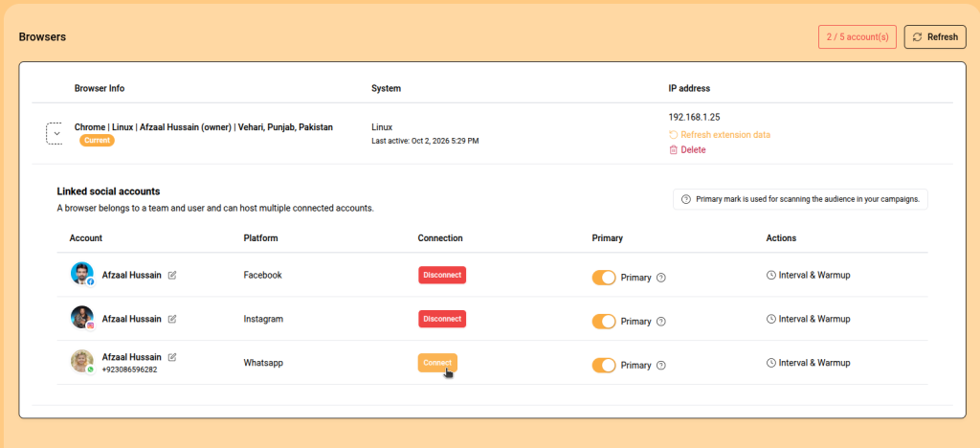The height and width of the screenshot is (448, 980).
Task: Click Primary help icon in Whatsapp row
Action: tap(661, 365)
